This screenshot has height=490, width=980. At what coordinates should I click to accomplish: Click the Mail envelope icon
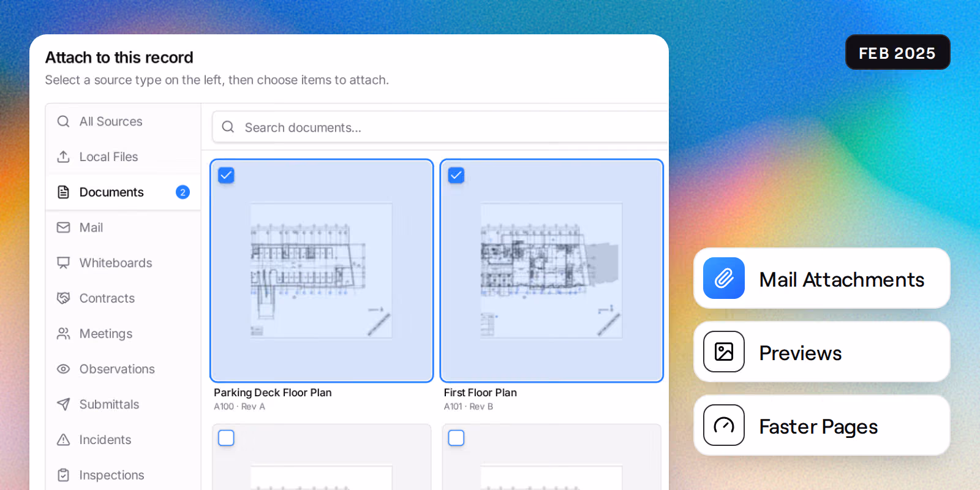coord(63,227)
